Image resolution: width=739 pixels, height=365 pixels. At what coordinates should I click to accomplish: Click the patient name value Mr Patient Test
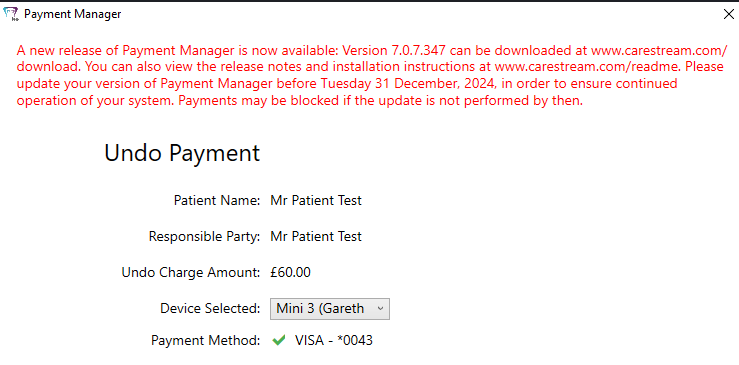(x=316, y=200)
